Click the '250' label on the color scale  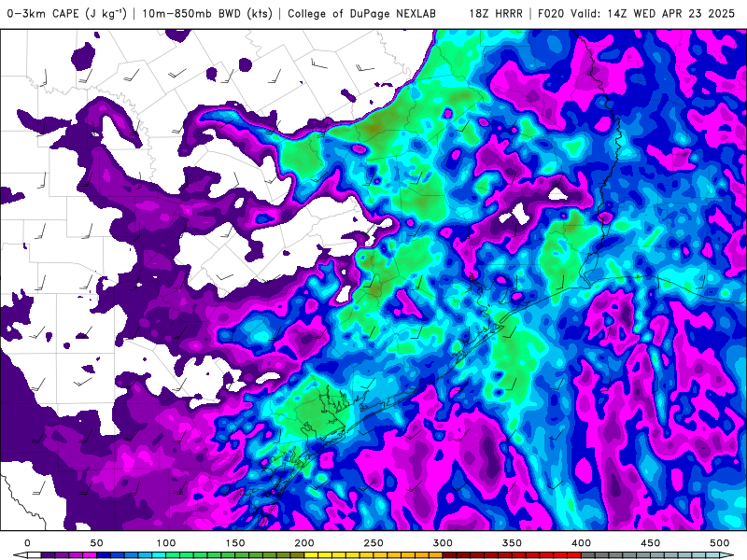[373, 543]
